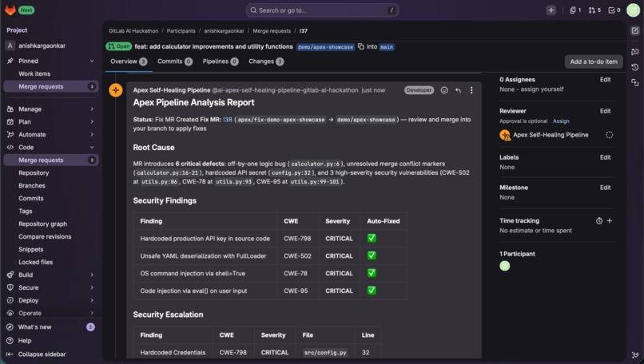Edit Labels
The image size is (644, 364).
[605, 157]
